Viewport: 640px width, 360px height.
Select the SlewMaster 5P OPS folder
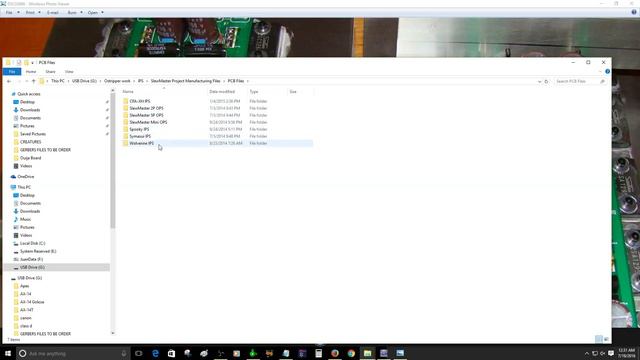146,115
